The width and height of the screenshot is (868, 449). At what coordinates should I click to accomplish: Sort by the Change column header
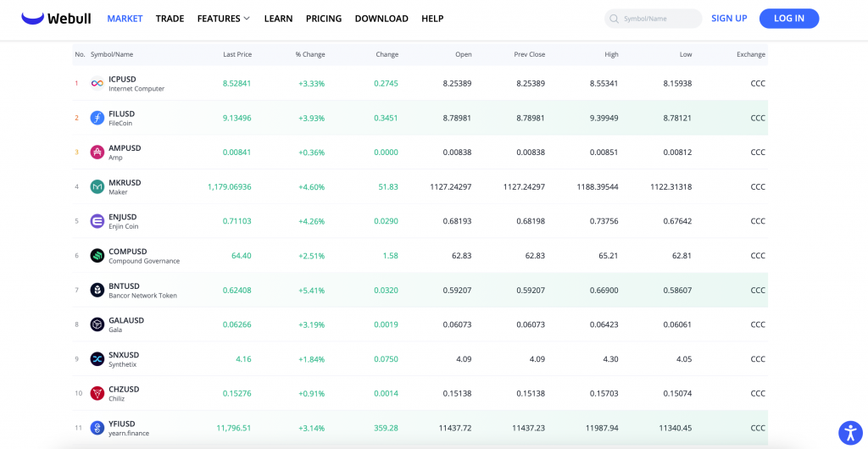387,54
